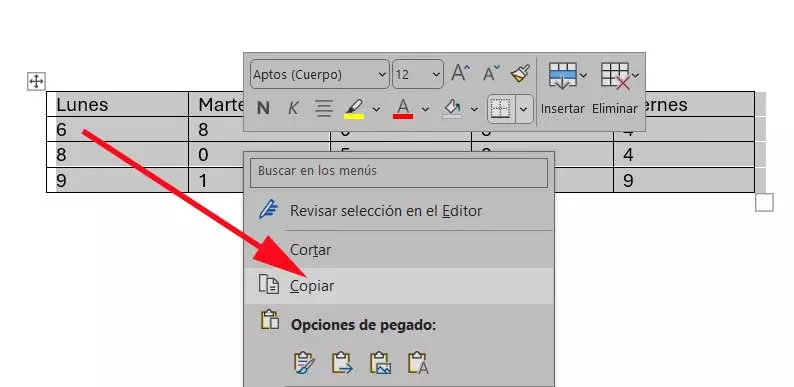Click the Insertar table icon

click(563, 75)
